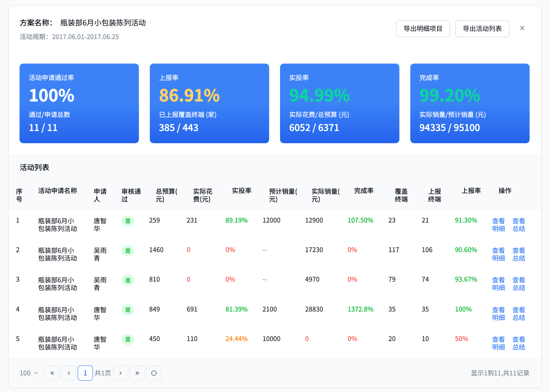Select page number 1
549x392 pixels.
(x=85, y=373)
